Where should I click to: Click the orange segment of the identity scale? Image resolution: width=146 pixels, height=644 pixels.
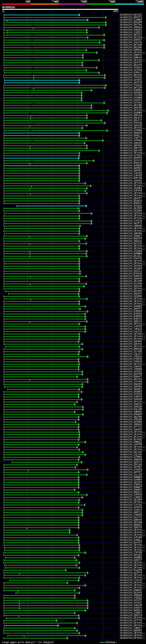pos(45,4)
